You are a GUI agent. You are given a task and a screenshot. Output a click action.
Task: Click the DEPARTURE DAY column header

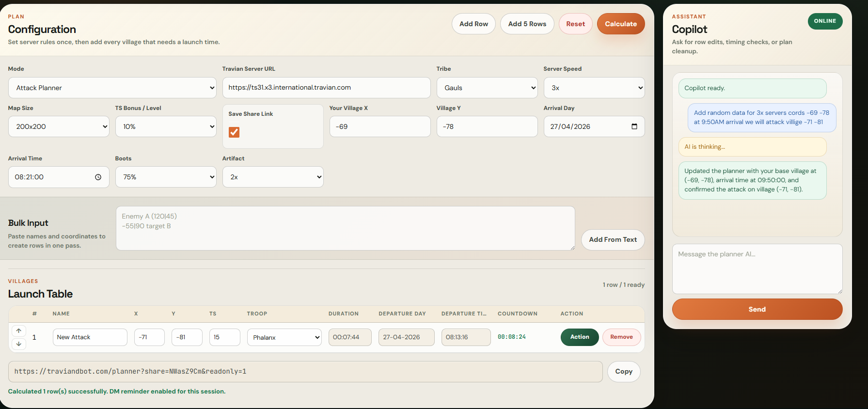tap(402, 314)
